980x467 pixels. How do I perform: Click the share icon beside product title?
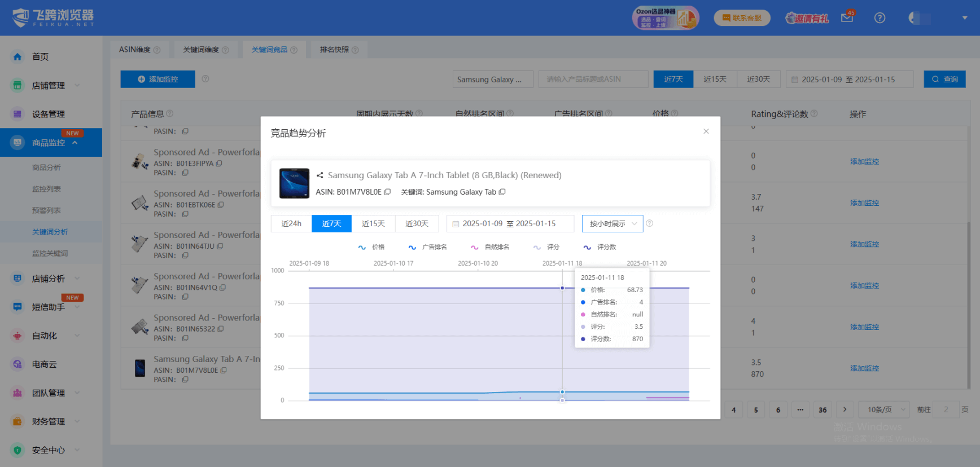click(320, 175)
